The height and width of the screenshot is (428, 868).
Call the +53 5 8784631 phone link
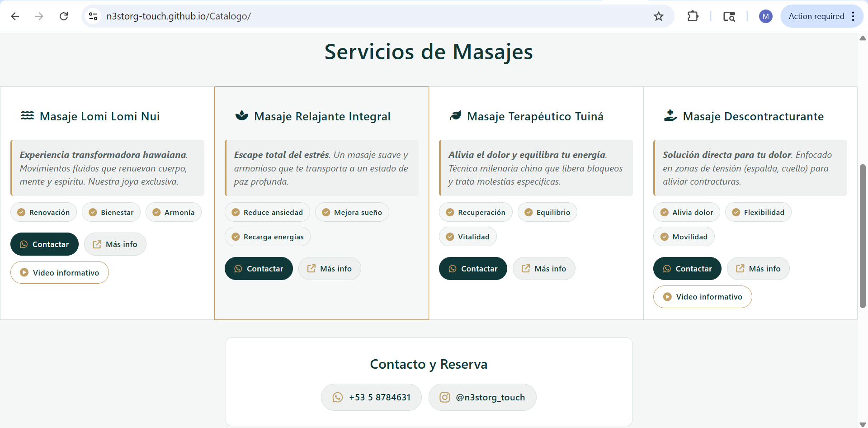pos(371,397)
